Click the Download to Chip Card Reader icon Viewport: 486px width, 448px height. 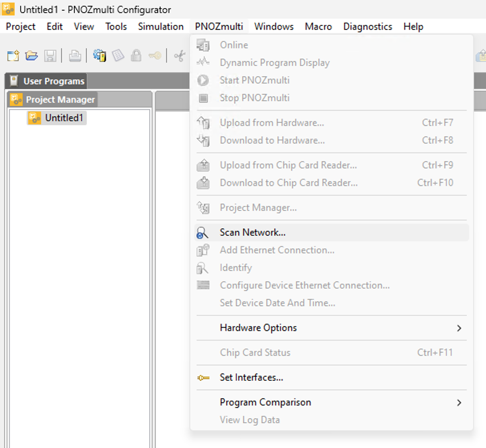pos(203,183)
